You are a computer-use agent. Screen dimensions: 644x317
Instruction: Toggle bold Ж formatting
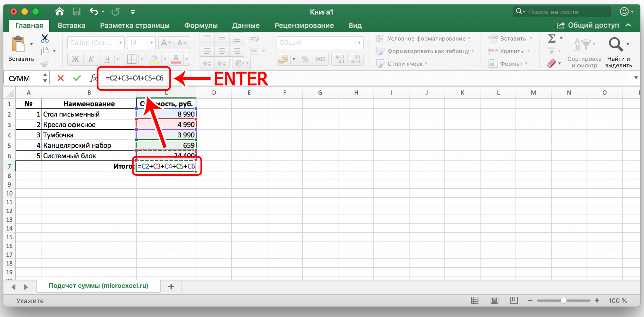[75, 59]
